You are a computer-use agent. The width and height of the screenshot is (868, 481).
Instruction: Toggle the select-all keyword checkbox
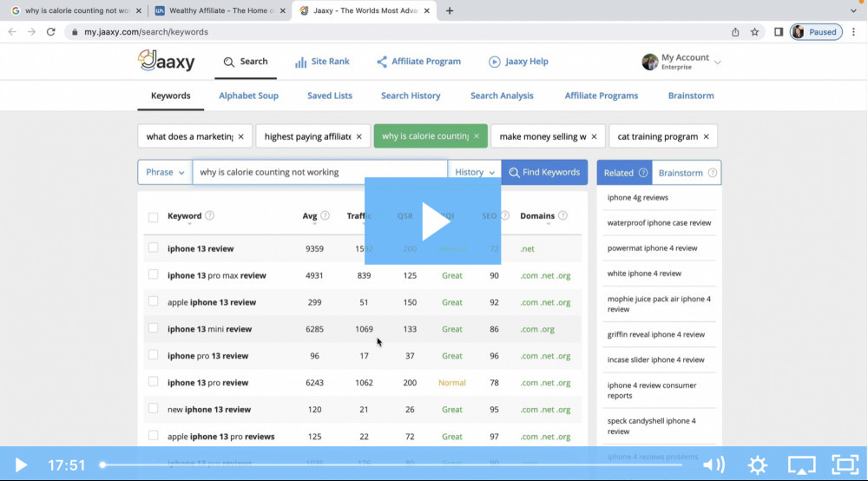pyautogui.click(x=154, y=217)
